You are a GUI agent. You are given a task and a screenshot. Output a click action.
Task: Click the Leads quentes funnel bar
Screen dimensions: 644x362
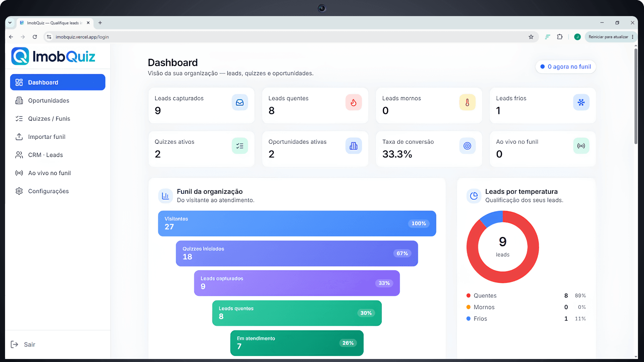pos(297,313)
